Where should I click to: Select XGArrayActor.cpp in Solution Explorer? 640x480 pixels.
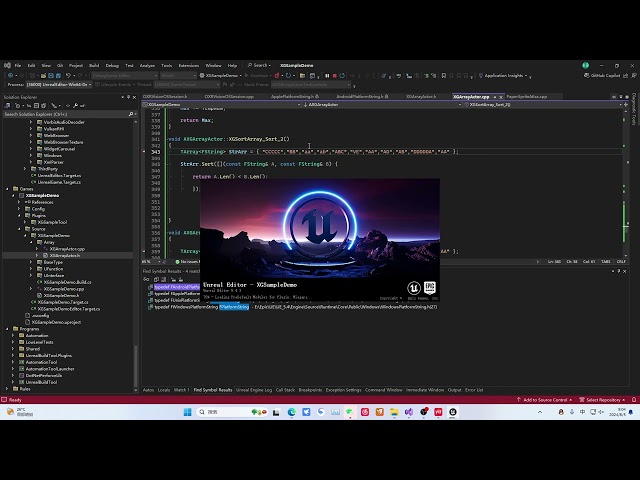click(67, 249)
